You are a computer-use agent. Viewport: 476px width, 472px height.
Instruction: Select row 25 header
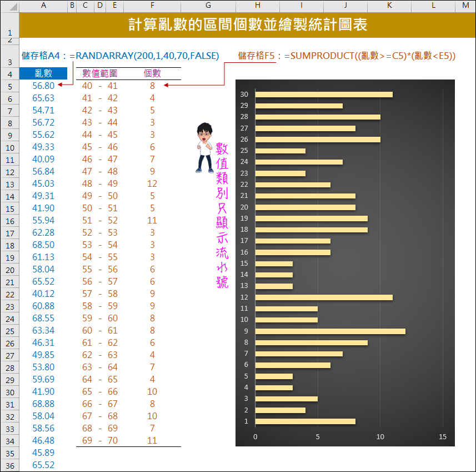[9, 331]
